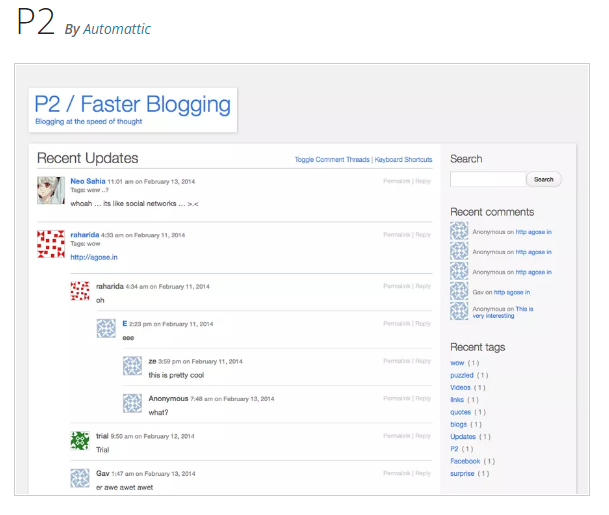Focus the sidebar Search text field

pyautogui.click(x=488, y=179)
